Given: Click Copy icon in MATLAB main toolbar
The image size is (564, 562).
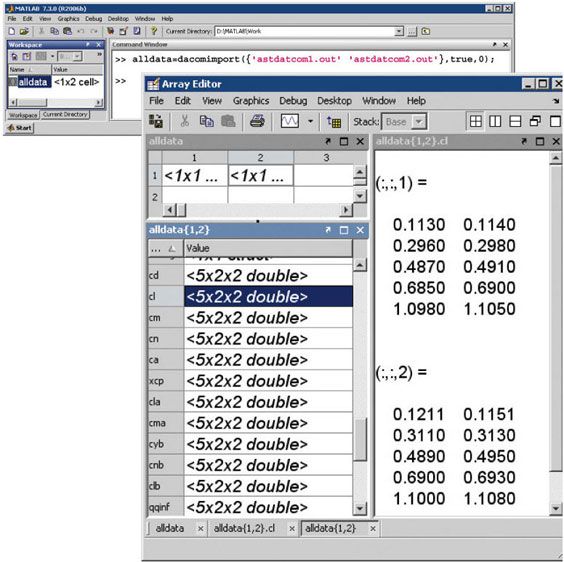Looking at the screenshot, I should (x=54, y=31).
